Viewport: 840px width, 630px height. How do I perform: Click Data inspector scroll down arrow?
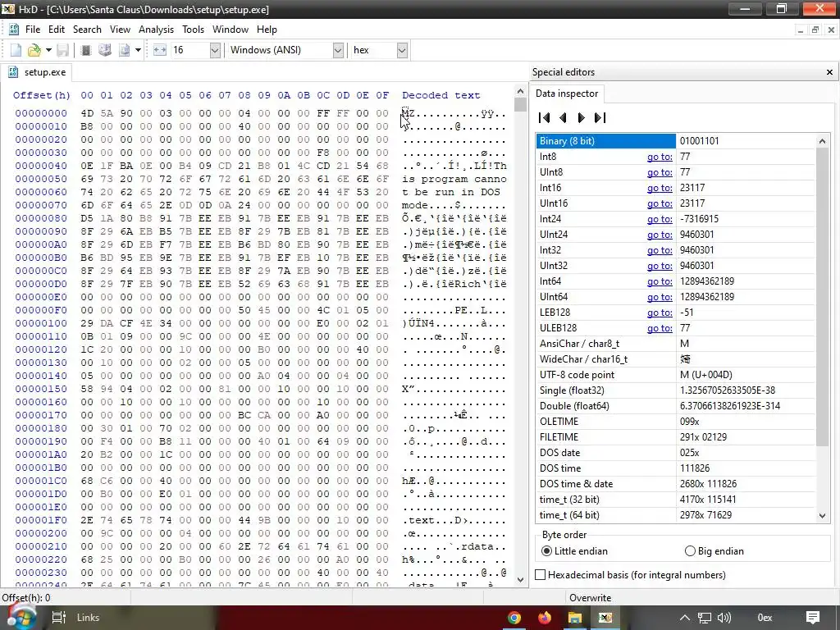(822, 516)
